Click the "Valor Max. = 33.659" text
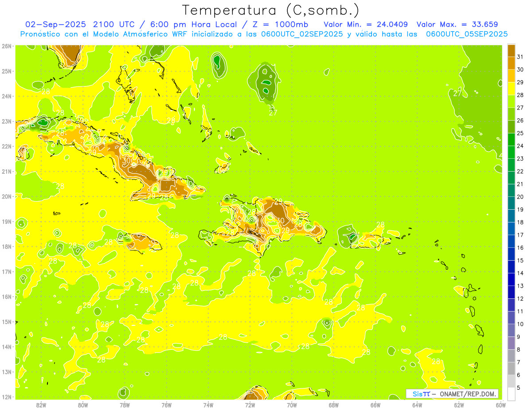This screenshot has width=532, height=411. point(457,24)
